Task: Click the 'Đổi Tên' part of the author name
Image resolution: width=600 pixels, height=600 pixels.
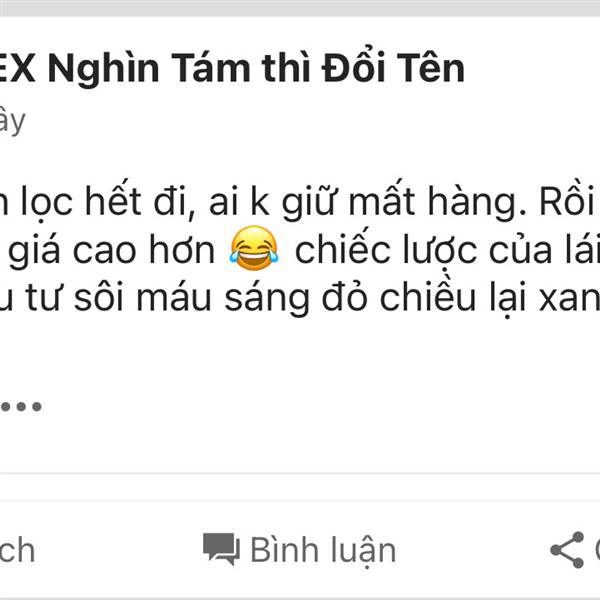Action: click(393, 67)
